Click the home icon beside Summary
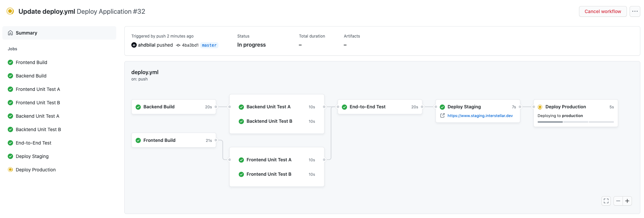The width and height of the screenshot is (644, 218). 10,33
